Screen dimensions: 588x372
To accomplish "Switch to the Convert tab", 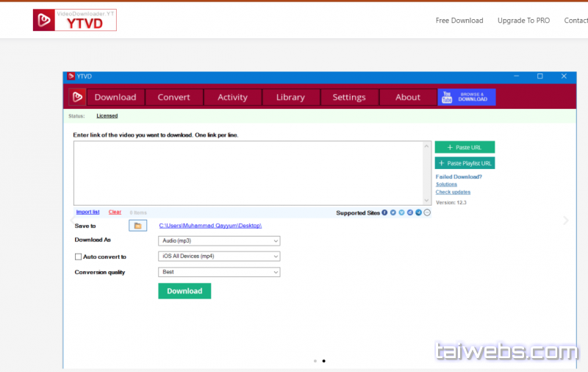I will 173,97.
